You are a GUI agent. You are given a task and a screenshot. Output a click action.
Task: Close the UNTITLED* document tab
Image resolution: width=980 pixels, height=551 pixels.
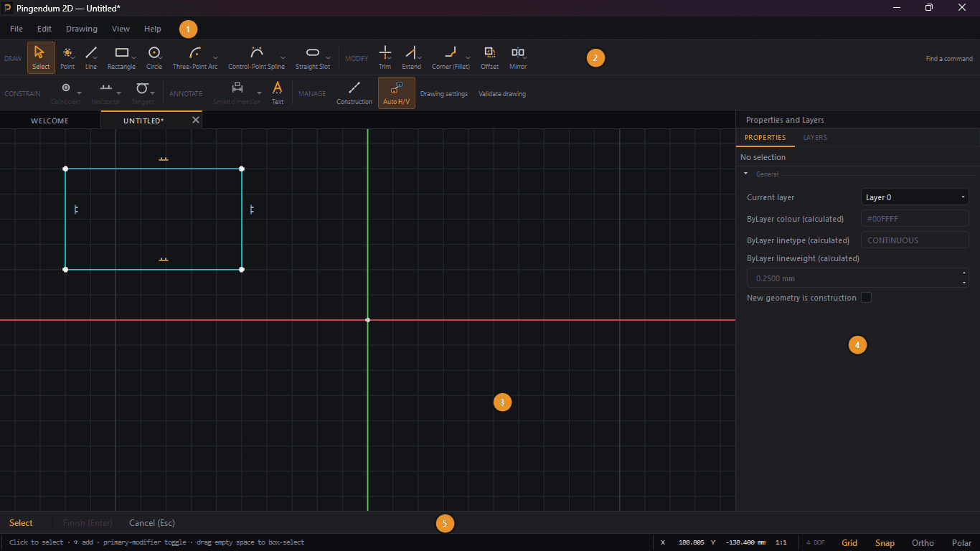(x=196, y=120)
